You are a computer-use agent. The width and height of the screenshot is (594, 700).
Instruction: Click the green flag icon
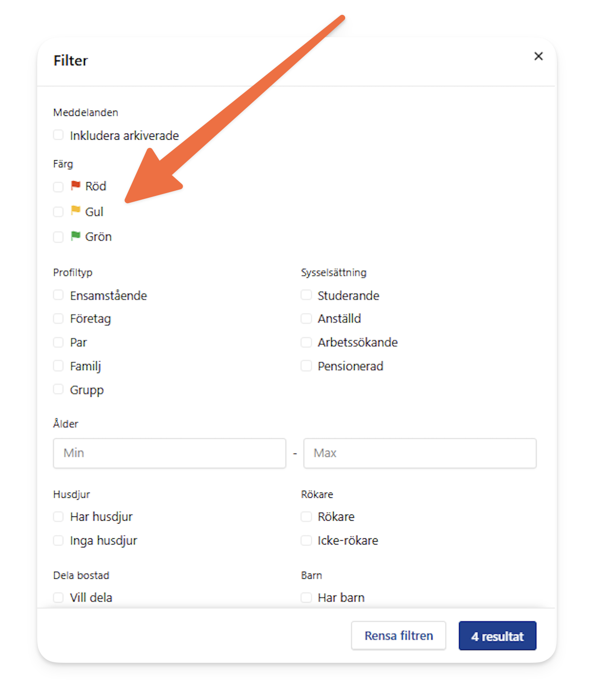click(75, 236)
